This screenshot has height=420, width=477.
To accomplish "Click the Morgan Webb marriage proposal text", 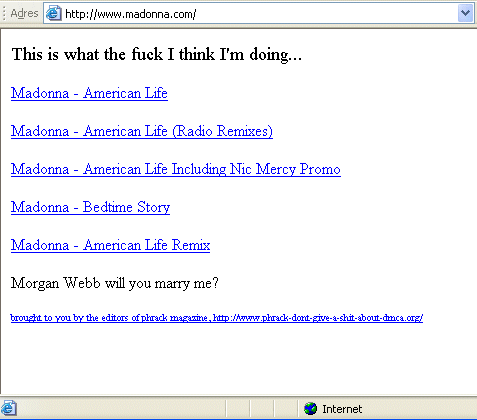I will [x=115, y=283].
